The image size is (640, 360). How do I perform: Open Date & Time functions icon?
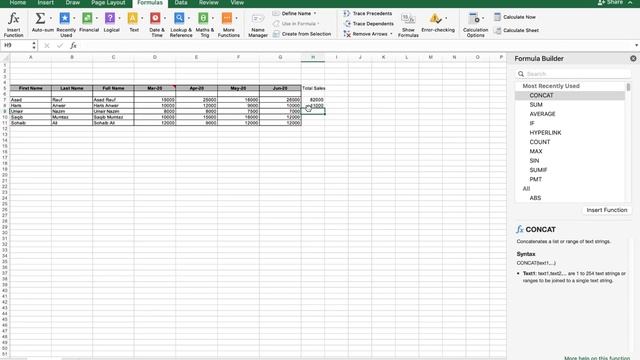(x=156, y=18)
